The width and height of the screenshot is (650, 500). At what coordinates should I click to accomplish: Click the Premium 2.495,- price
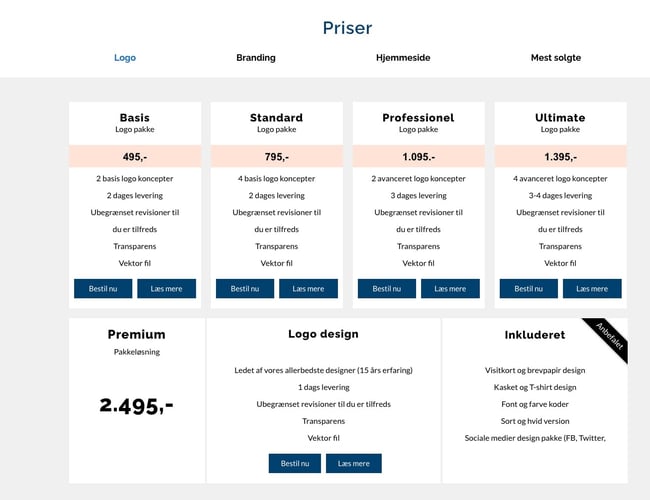136,405
